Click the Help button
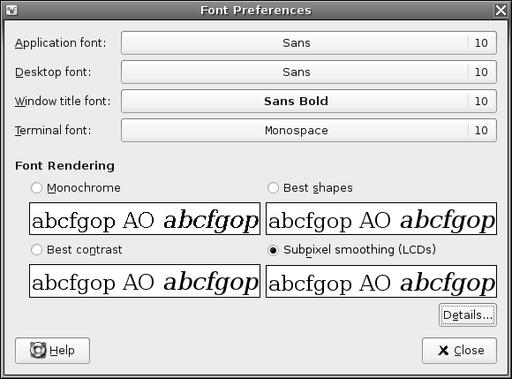The width and height of the screenshot is (512, 379). (52, 350)
